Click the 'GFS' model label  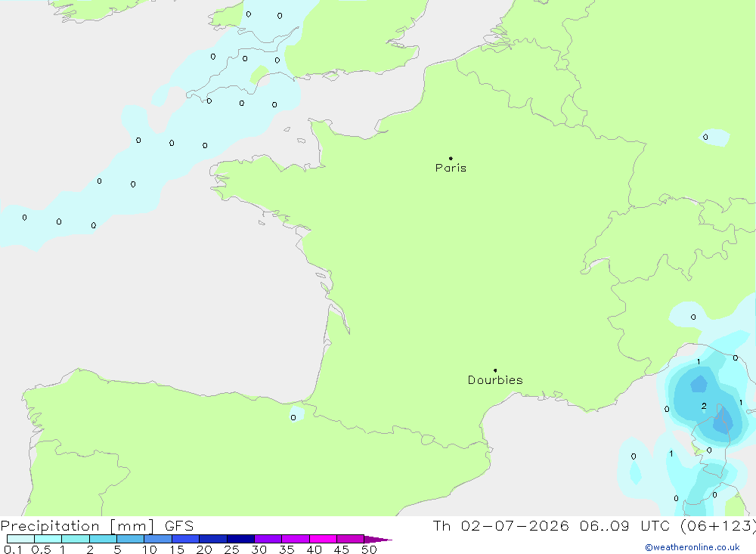point(179,526)
